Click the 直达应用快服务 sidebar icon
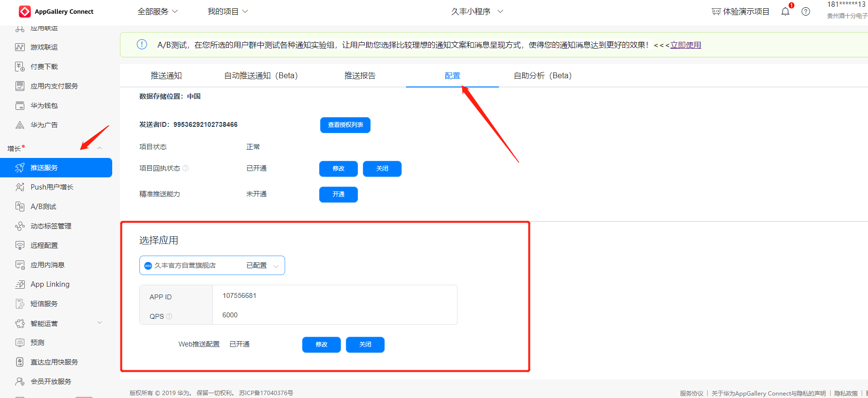The height and width of the screenshot is (398, 868). click(x=20, y=362)
